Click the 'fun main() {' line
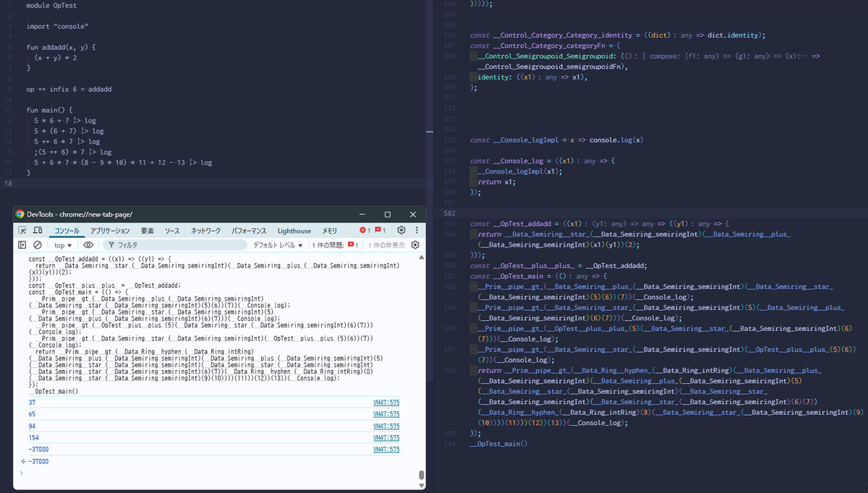Viewport: 868px width, 493px height. click(x=49, y=110)
